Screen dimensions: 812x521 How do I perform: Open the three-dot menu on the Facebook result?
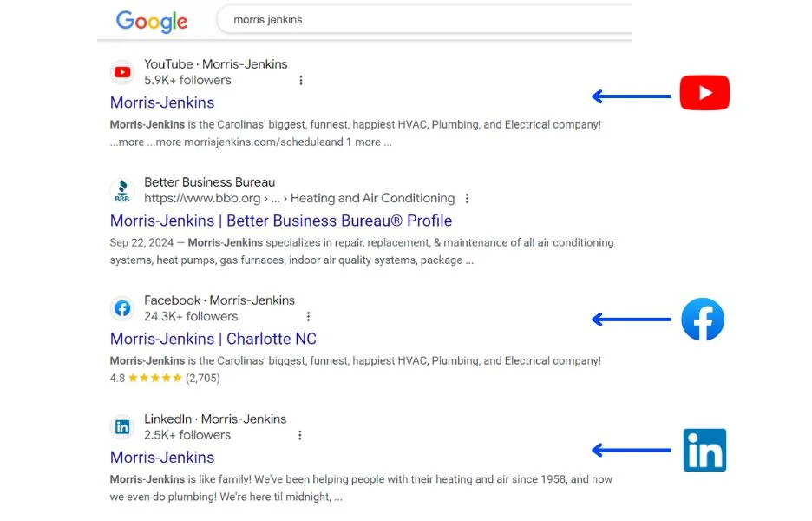click(309, 316)
